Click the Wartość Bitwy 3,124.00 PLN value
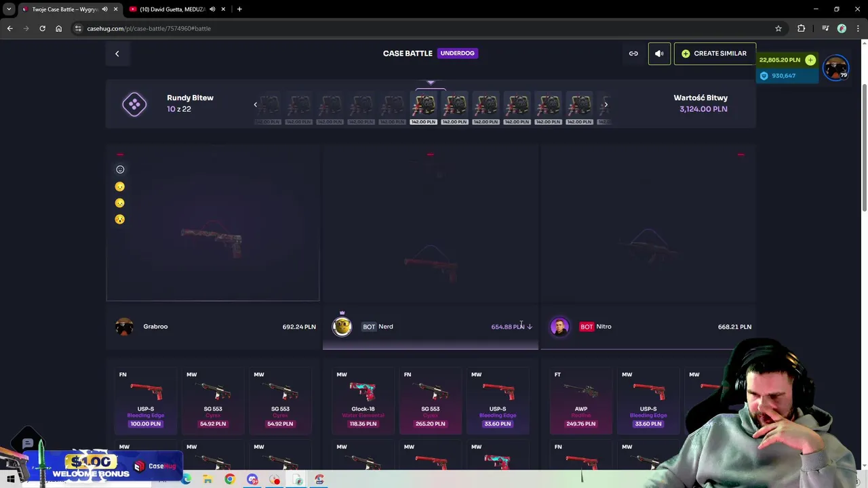Image resolution: width=868 pixels, height=488 pixels. [x=703, y=109]
